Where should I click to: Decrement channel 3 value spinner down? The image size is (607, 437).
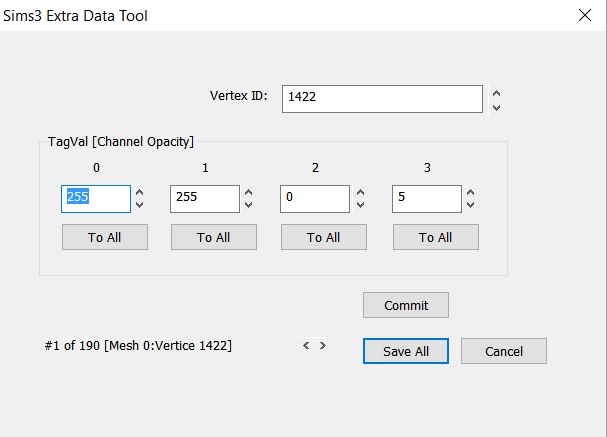coord(470,205)
